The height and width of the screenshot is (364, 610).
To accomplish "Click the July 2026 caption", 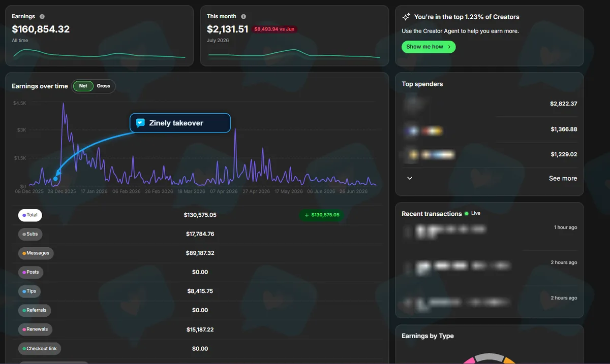I will coord(218,41).
